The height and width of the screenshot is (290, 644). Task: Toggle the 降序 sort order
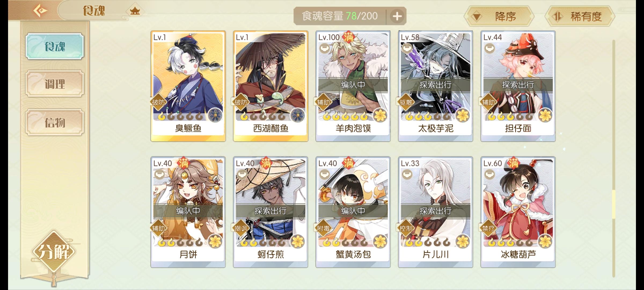point(499,16)
